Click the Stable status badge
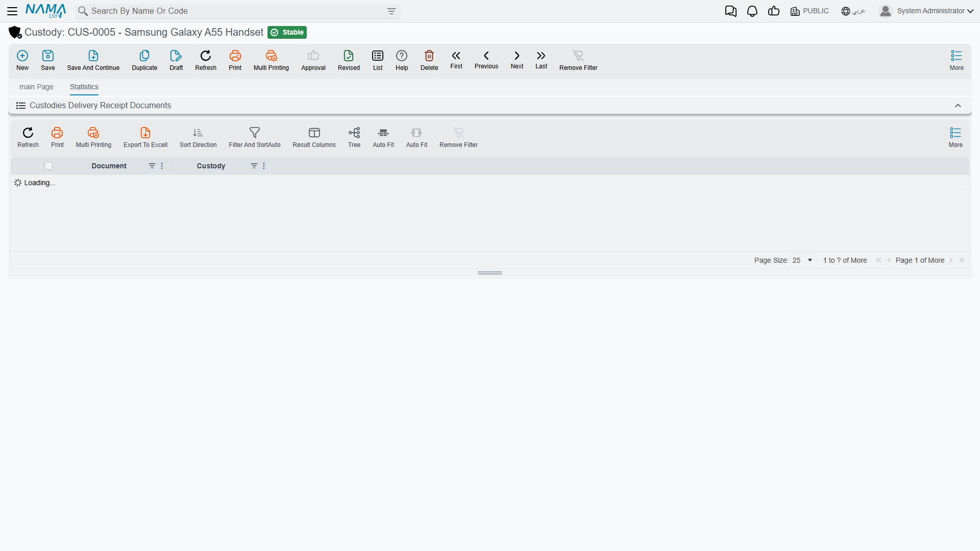This screenshot has width=980, height=551. tap(287, 32)
